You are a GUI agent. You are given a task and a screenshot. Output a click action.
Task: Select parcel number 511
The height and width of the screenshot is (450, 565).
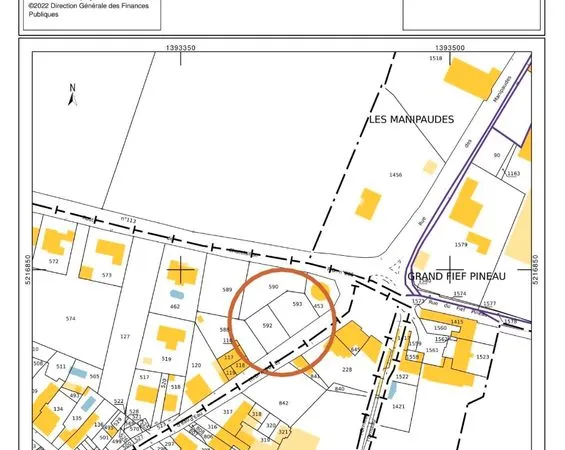[61, 366]
